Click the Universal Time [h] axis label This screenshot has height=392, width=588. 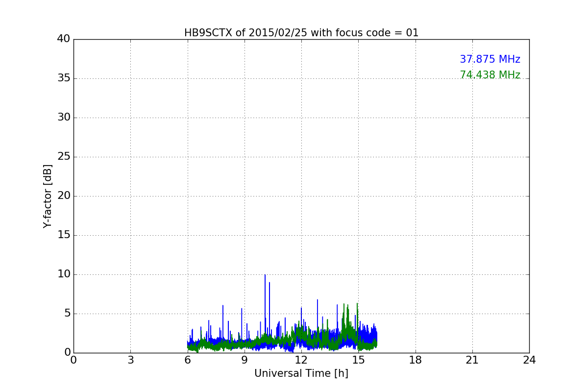(x=301, y=373)
